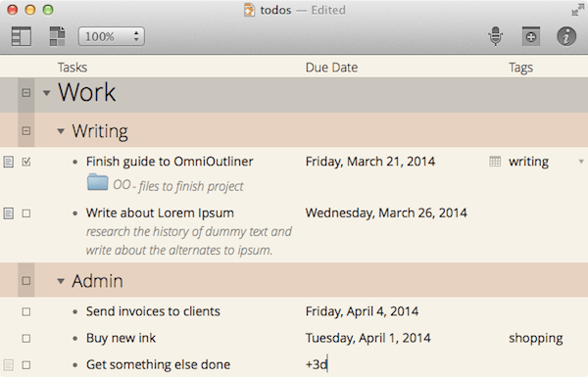Select the Writing heading text

click(100, 131)
